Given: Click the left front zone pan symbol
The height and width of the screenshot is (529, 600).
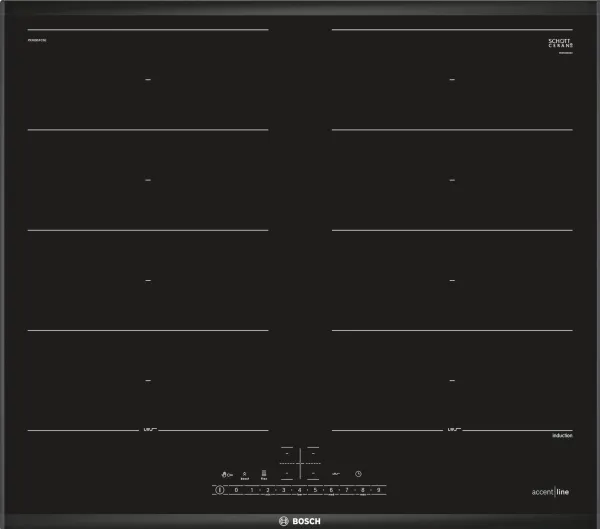Looking at the screenshot, I should [x=150, y=429].
